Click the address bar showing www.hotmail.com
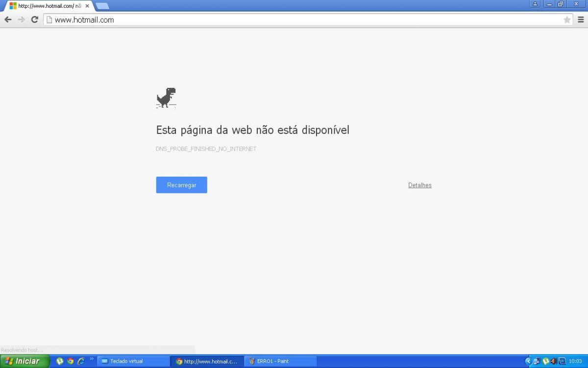 pos(308,20)
